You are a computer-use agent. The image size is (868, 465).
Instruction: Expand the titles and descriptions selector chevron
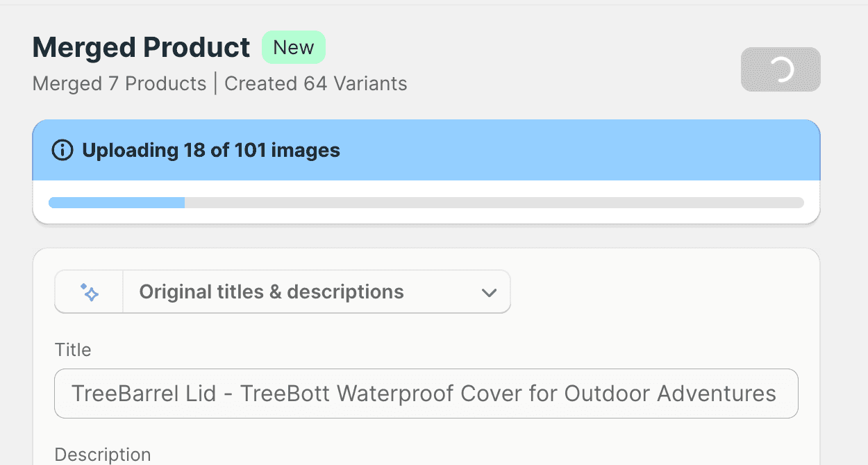(489, 291)
